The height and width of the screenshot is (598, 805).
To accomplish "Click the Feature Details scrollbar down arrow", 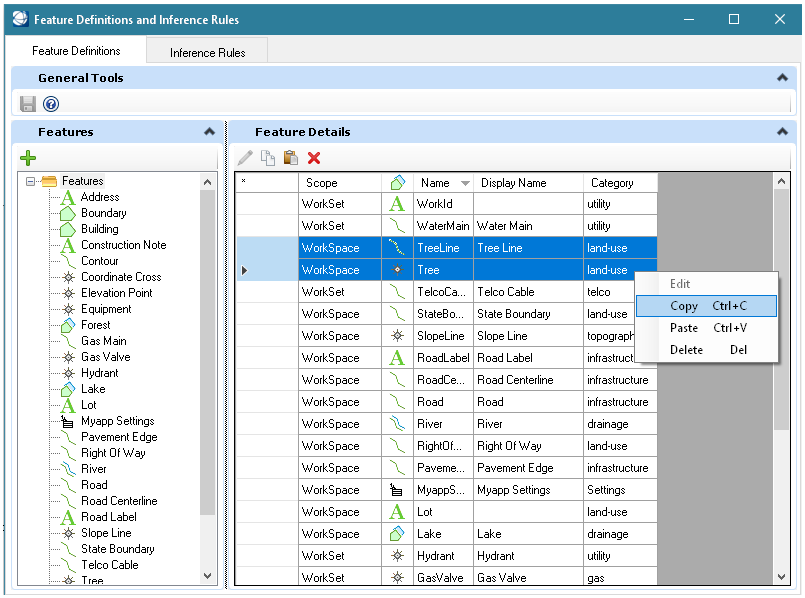I will click(781, 577).
